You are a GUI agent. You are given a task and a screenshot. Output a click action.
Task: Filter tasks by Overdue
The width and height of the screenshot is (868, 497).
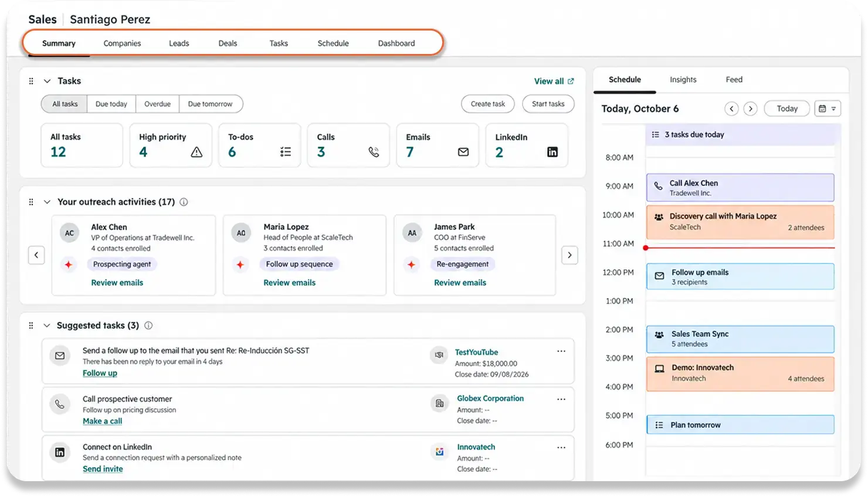(x=158, y=104)
